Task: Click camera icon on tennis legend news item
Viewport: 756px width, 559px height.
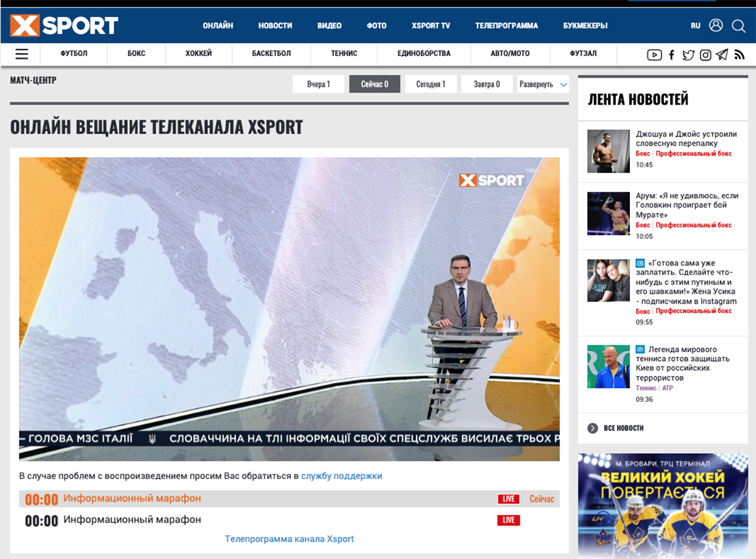Action: [x=640, y=349]
